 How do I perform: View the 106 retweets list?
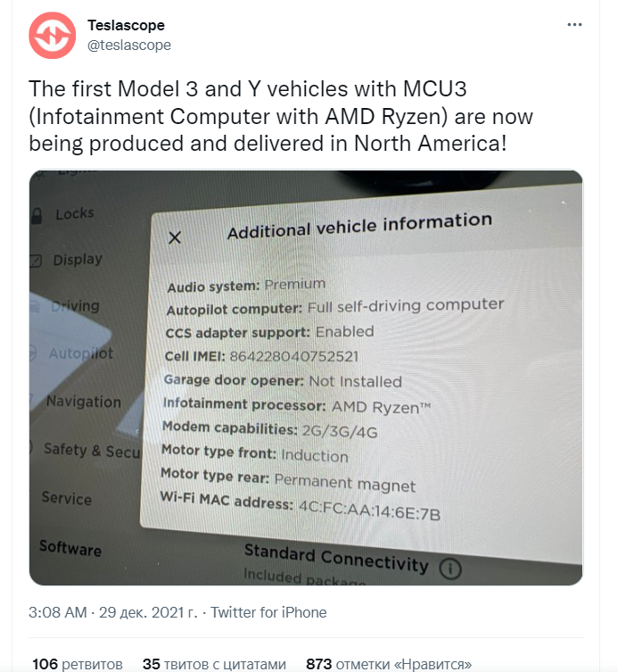pyautogui.click(x=78, y=664)
